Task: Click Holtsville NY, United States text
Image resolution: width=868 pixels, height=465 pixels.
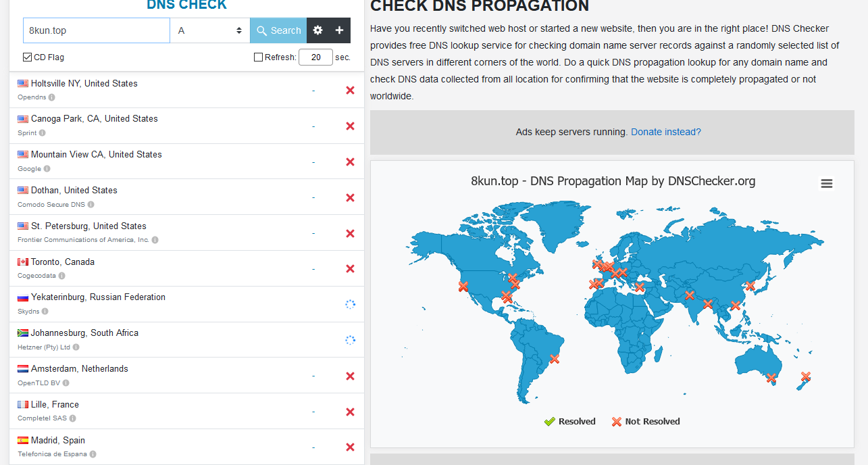Action: tap(84, 83)
